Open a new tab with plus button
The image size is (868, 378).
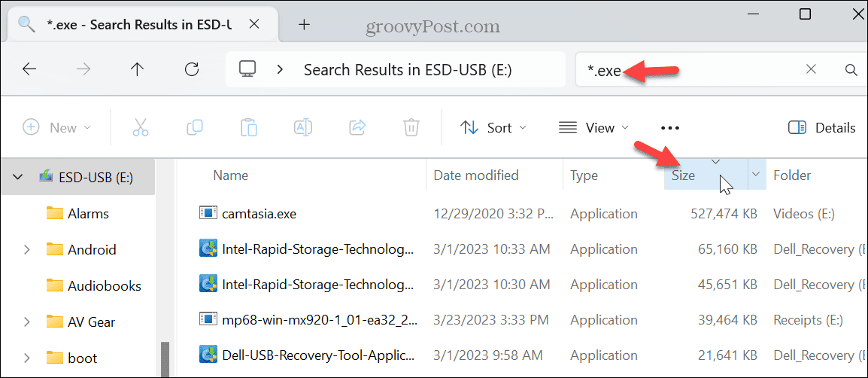tap(304, 24)
